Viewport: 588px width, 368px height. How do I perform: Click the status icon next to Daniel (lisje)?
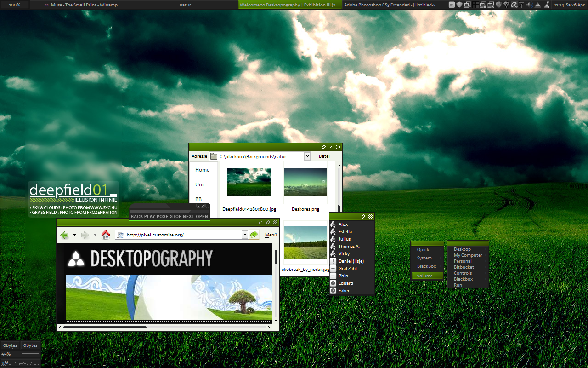pyautogui.click(x=333, y=261)
